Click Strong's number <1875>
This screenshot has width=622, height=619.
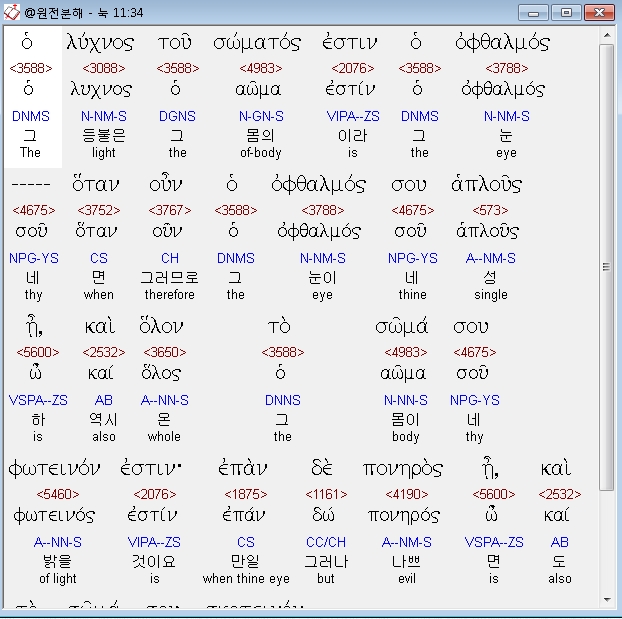[x=246, y=494]
